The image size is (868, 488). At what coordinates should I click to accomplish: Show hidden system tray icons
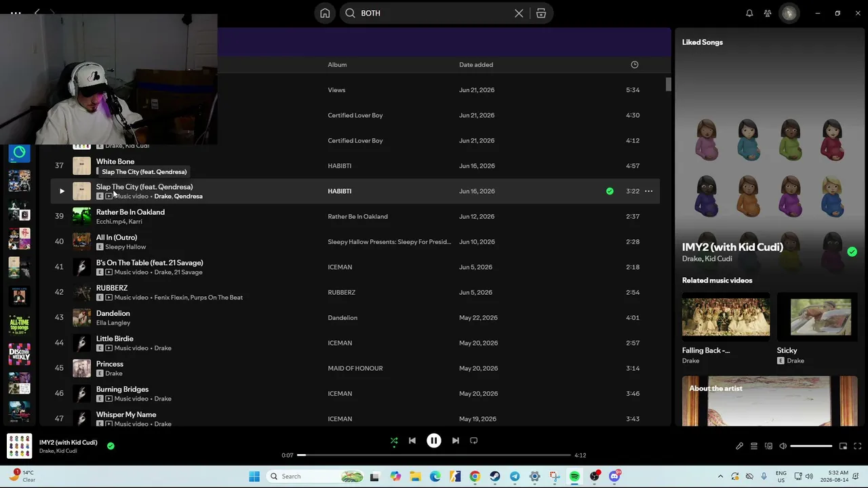720,476
